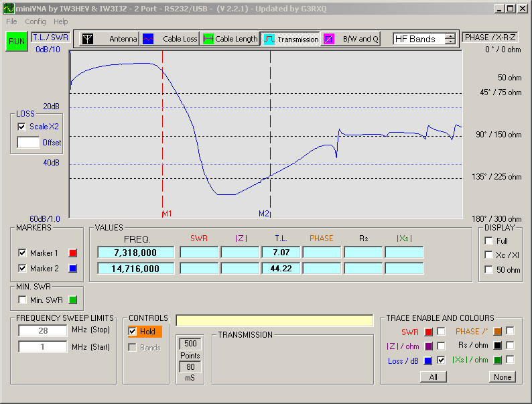Click the green Min. SWR color swatch
The width and height of the screenshot is (532, 404).
click(72, 300)
